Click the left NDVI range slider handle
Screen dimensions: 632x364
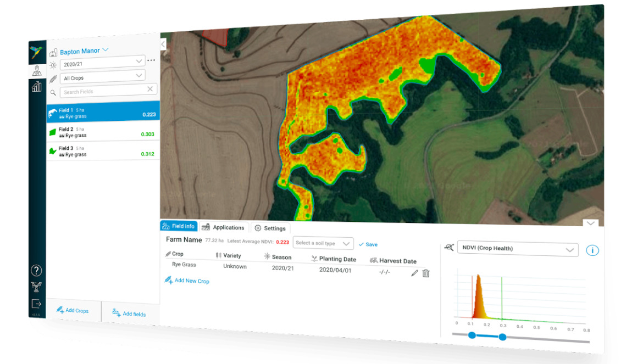tap(472, 335)
